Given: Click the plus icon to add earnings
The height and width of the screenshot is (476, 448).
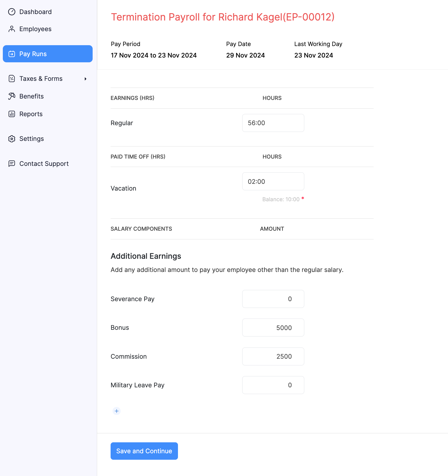Looking at the screenshot, I should [x=116, y=411].
